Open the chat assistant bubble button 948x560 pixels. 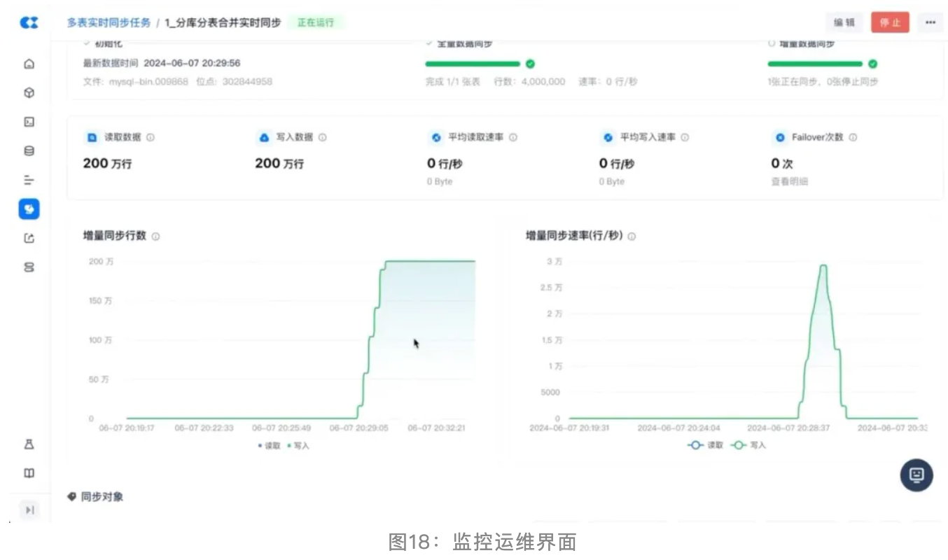tap(916, 475)
